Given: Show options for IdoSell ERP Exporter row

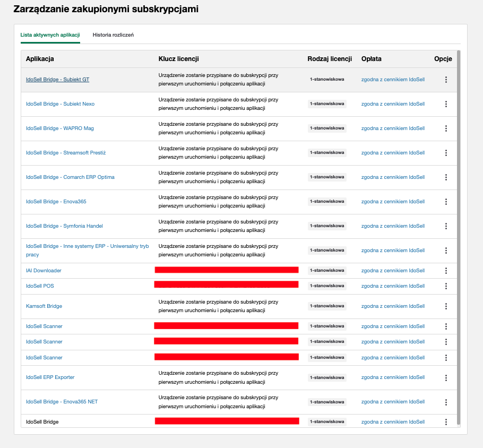Looking at the screenshot, I should pos(446,378).
